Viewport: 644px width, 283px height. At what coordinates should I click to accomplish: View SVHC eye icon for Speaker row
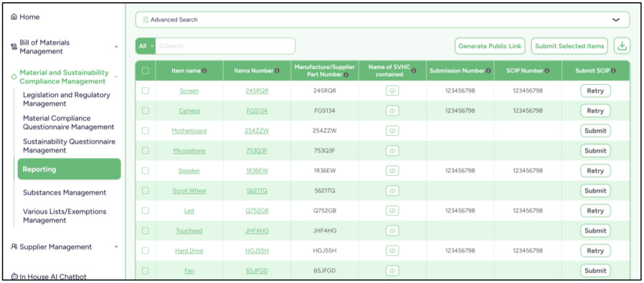[392, 171]
